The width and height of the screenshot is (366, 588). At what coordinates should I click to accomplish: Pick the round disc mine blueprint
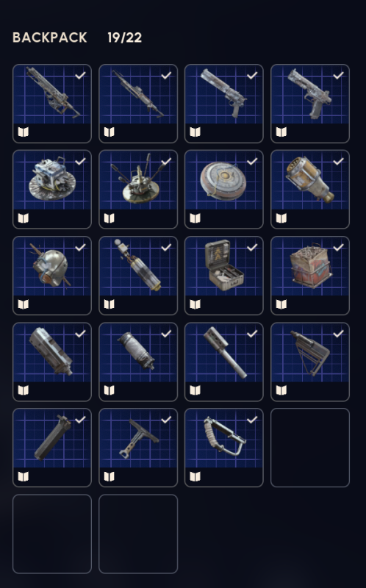click(224, 190)
